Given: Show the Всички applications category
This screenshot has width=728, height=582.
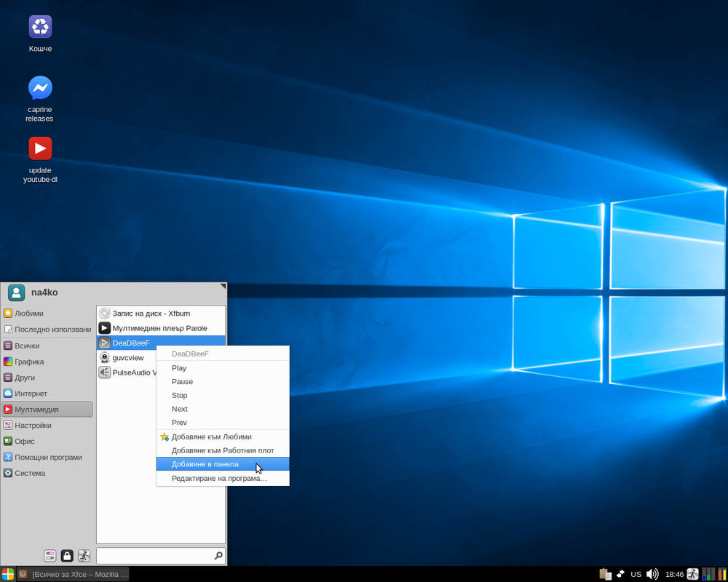Looking at the screenshot, I should click(x=47, y=346).
